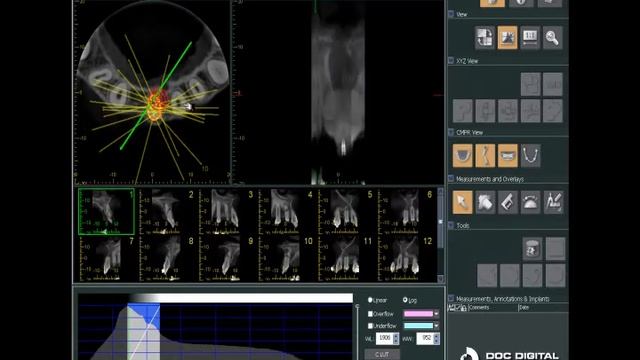Select cross-section thumbnail 8
Viewport: 640px width, 360px height.
pyautogui.click(x=167, y=259)
